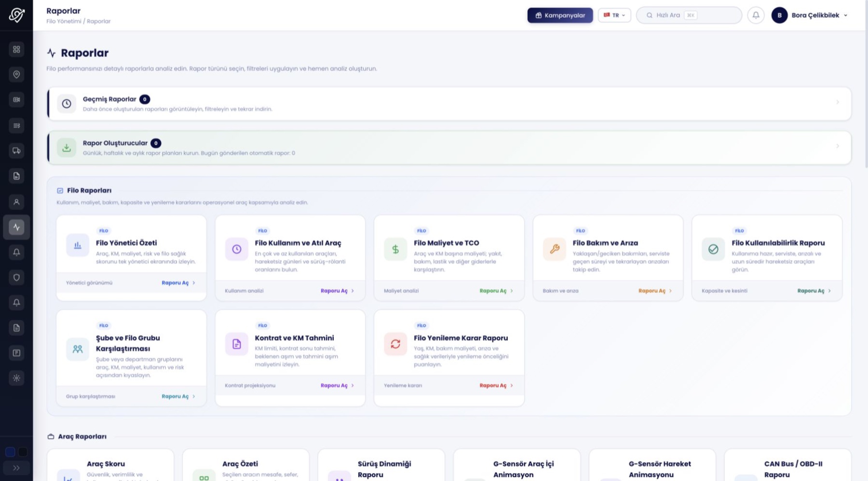Open the list-with-arrow routes sidebar icon
Image resolution: width=868 pixels, height=481 pixels.
click(x=16, y=125)
